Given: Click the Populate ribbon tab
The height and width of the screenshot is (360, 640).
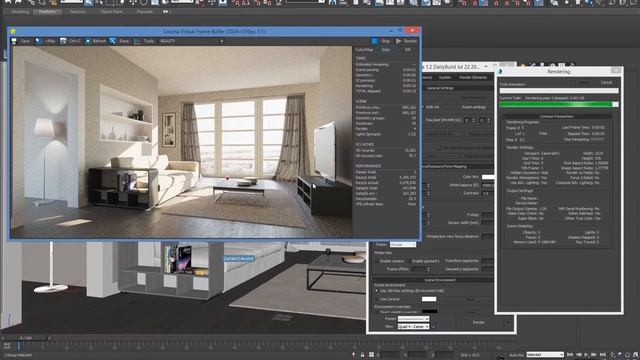Looking at the screenshot, I should click(x=144, y=12).
